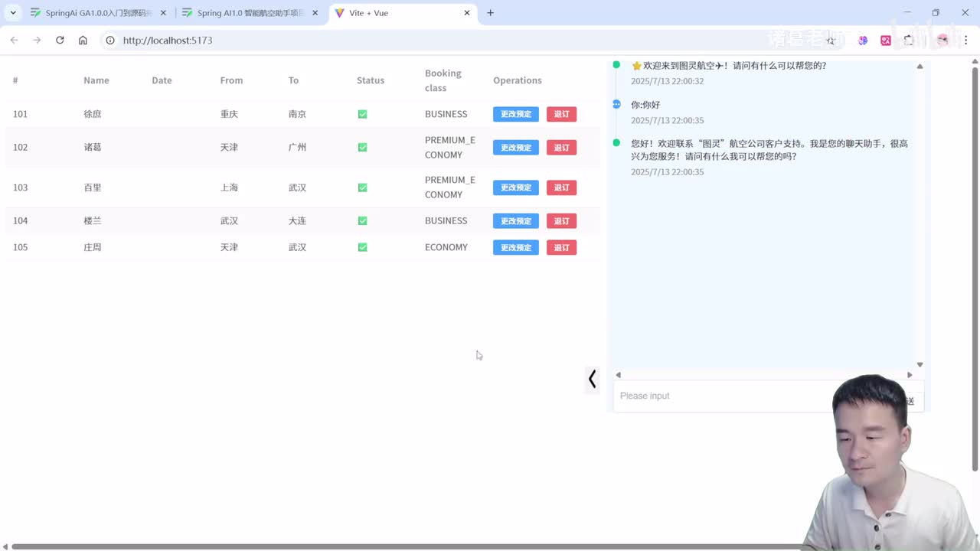This screenshot has width=980, height=551.
Task: Open the tab search dropdown
Action: click(13, 13)
